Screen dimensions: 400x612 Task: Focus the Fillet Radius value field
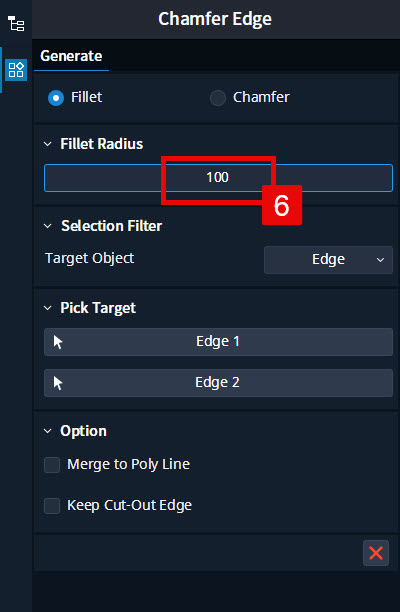pyautogui.click(x=218, y=178)
